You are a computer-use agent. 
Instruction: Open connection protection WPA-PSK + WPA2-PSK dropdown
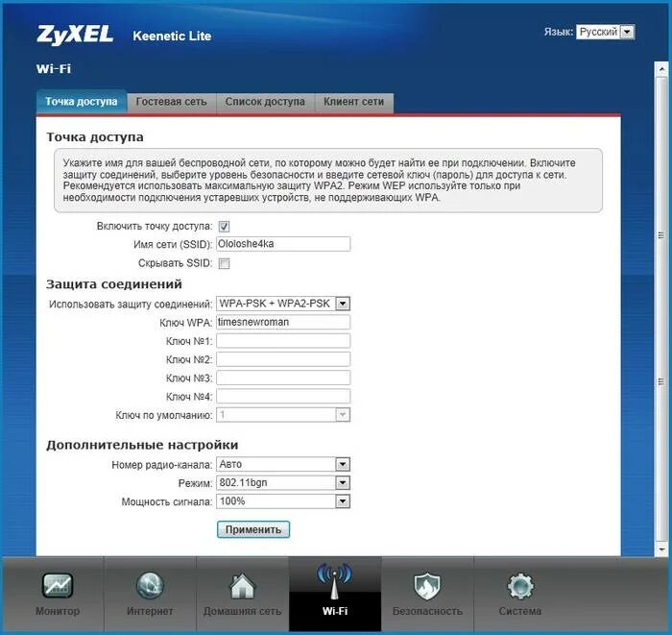tap(283, 304)
